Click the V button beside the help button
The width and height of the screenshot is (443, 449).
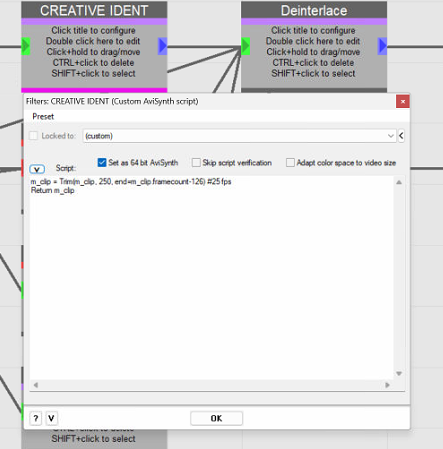51,418
